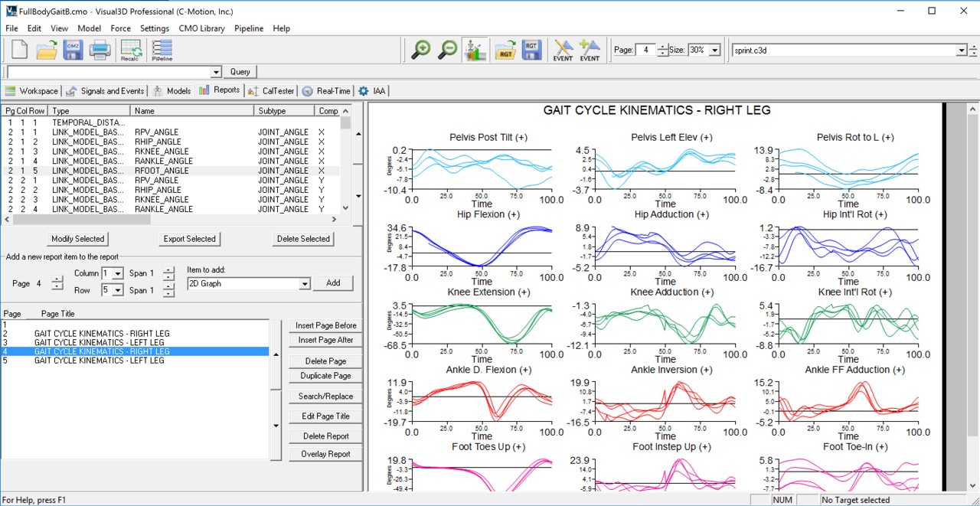Expand the 'Item to add' 2D Graph dropdown
The height and width of the screenshot is (506, 980).
click(x=304, y=283)
